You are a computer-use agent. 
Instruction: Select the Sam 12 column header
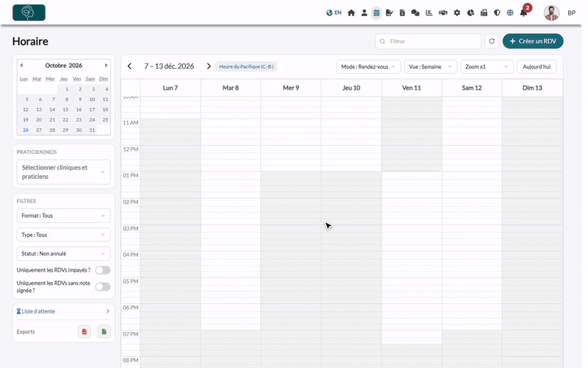[x=472, y=88]
